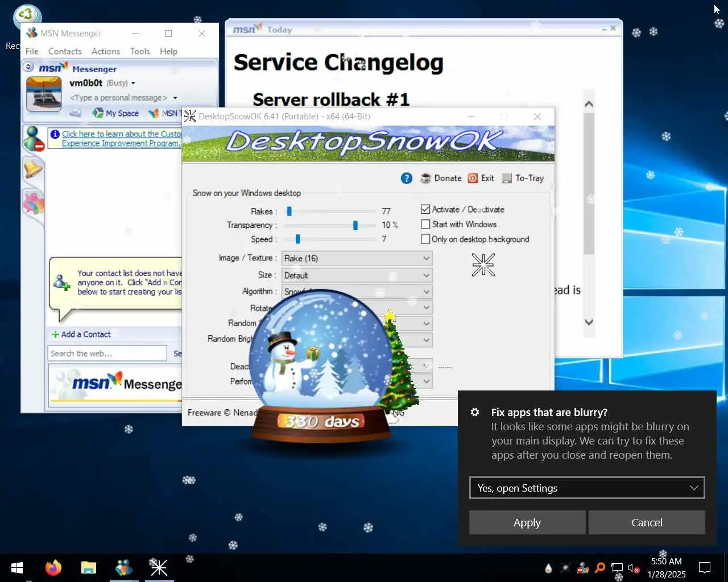Open the Actions menu in MSN Messenger
The image size is (728, 582).
click(x=106, y=51)
